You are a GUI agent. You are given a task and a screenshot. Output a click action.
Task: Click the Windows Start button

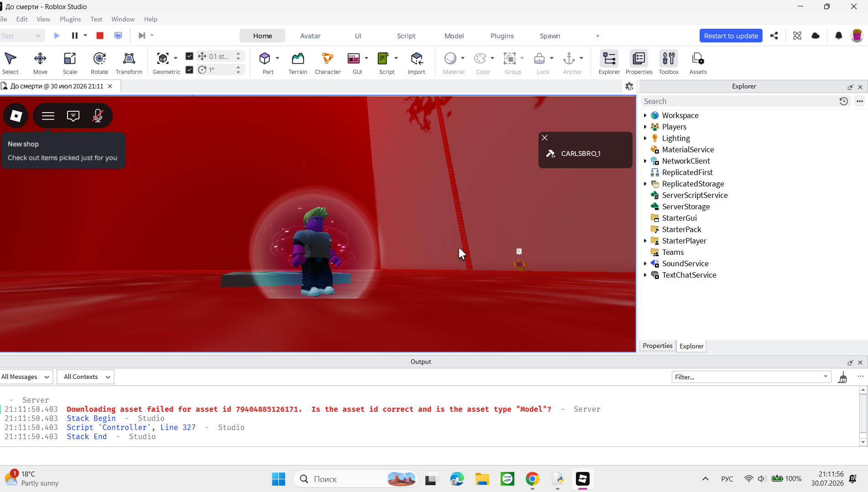point(278,479)
